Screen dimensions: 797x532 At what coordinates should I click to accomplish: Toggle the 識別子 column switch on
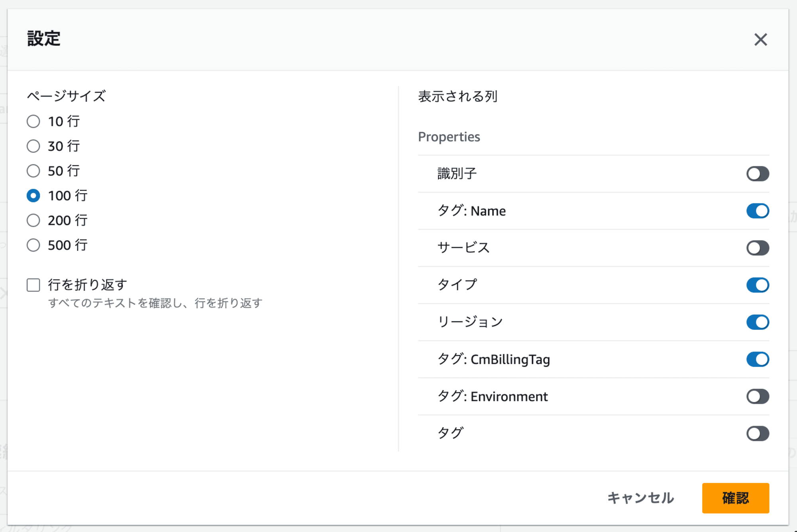[758, 174]
